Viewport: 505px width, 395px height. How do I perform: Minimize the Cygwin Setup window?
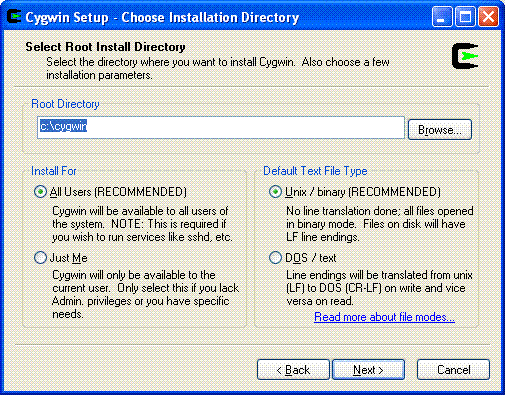click(x=442, y=17)
